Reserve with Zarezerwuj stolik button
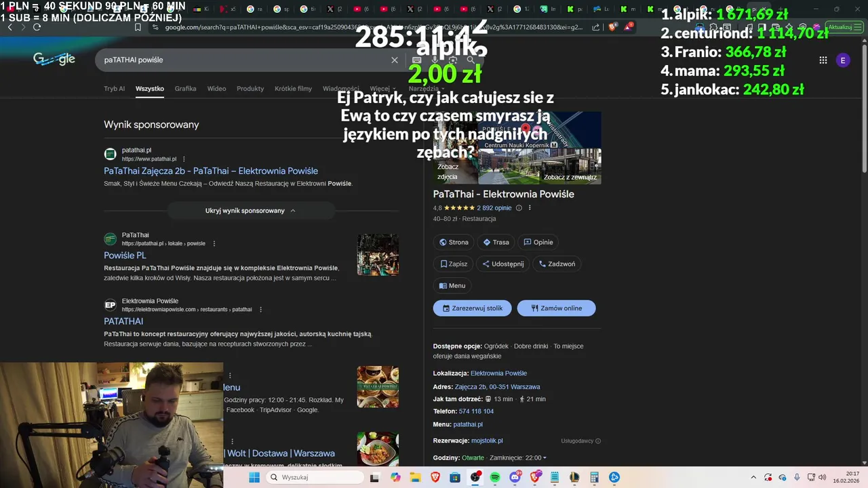The width and height of the screenshot is (868, 488). pos(473,308)
